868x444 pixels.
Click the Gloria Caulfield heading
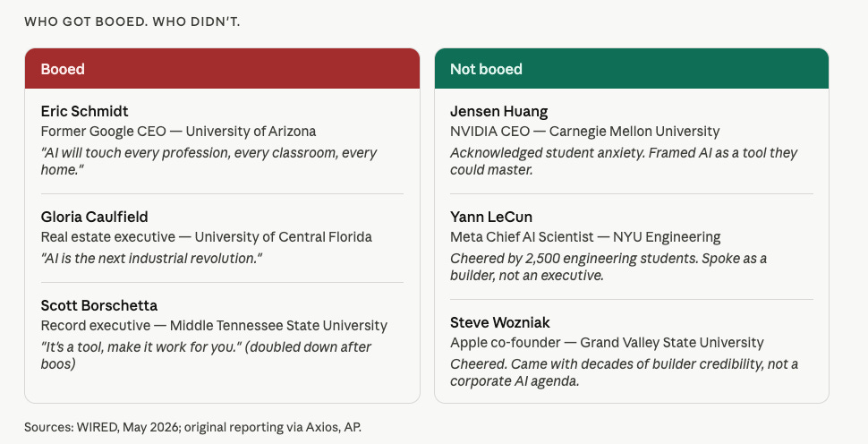95,217
